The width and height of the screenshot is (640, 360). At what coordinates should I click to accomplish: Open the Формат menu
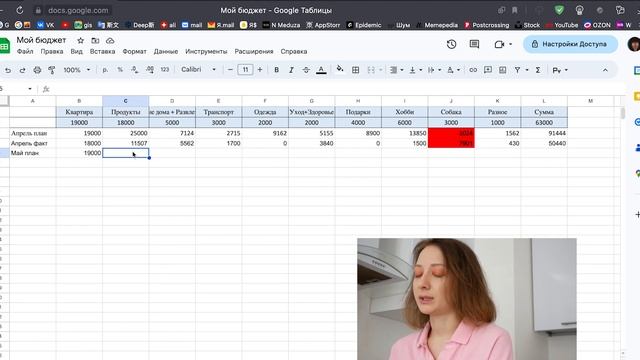tap(134, 51)
